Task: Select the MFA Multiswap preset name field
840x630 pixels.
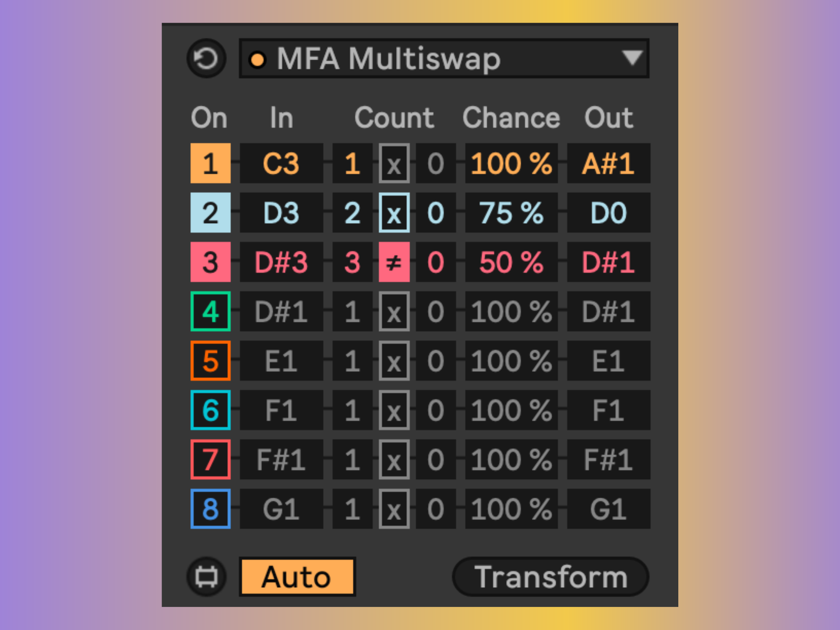Action: click(444, 58)
